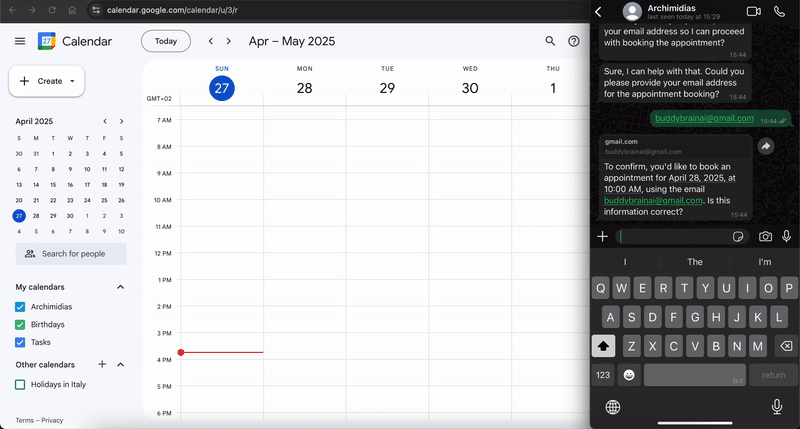Uncheck the Birthdays calendar
The width and height of the screenshot is (800, 429).
coord(20,324)
